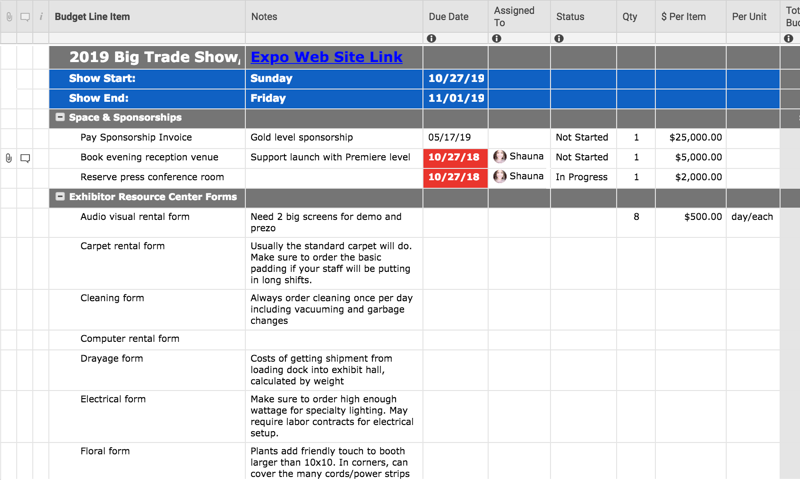Click the Plants add friendly touch note
Image resolution: width=800 pixels, height=480 pixels.
334,461
